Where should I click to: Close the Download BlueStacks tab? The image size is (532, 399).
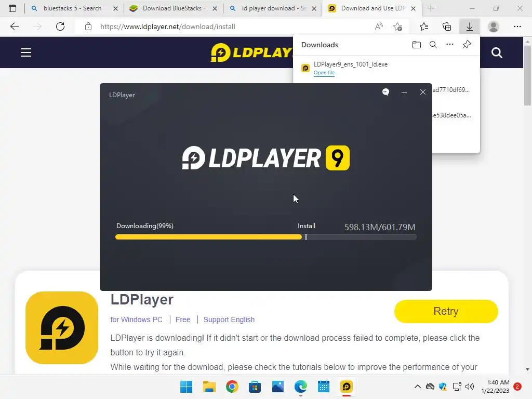coord(215,8)
